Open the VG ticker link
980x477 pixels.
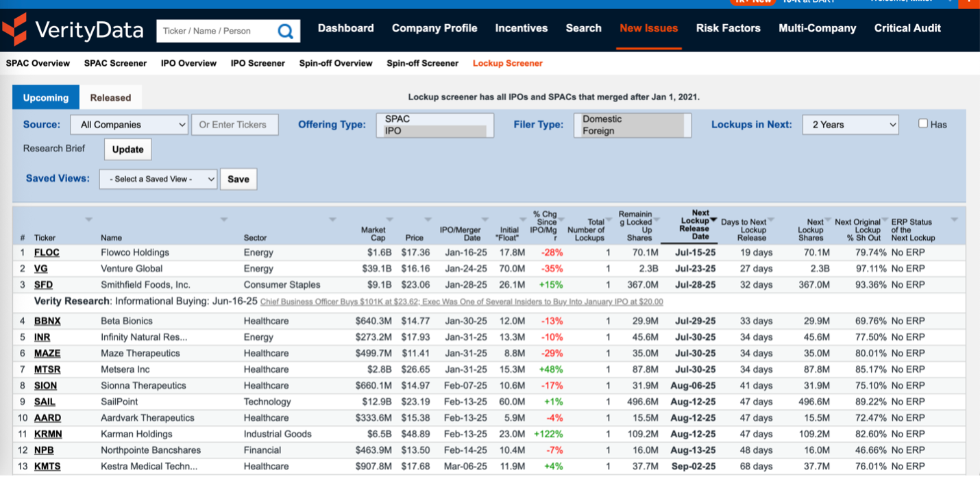[41, 269]
